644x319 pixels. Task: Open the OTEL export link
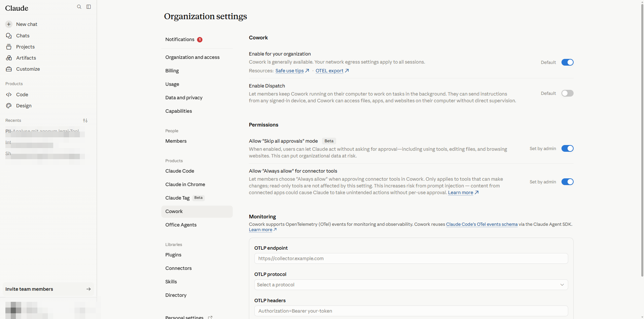[329, 71]
